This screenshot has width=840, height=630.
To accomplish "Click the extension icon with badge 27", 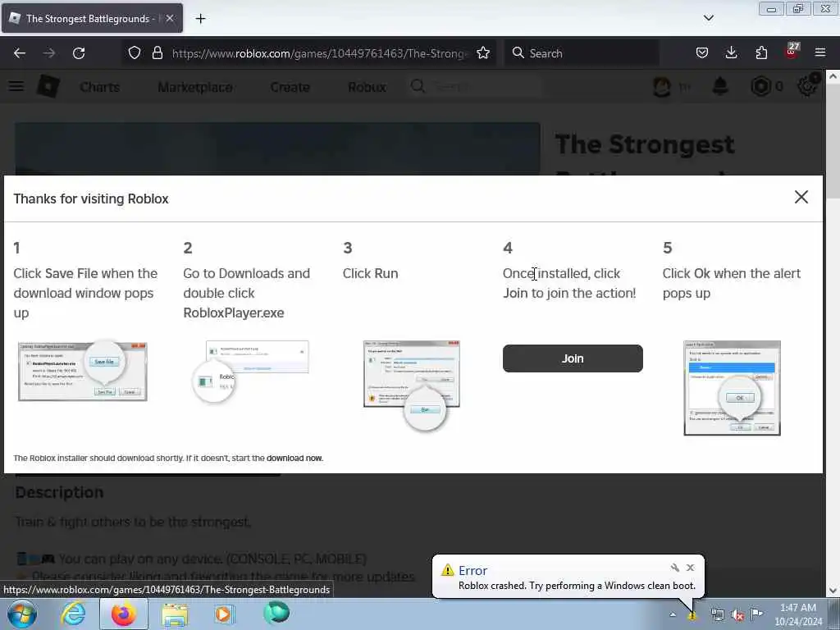I will click(792, 52).
